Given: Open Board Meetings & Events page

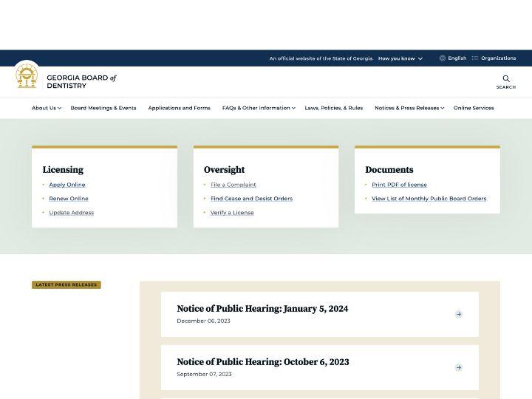Looking at the screenshot, I should coord(103,108).
